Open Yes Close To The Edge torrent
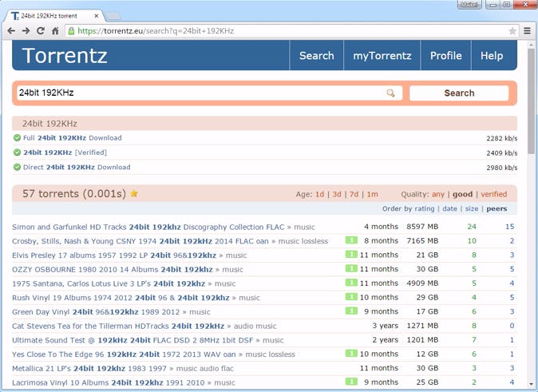538x392 pixels. pyautogui.click(x=124, y=354)
